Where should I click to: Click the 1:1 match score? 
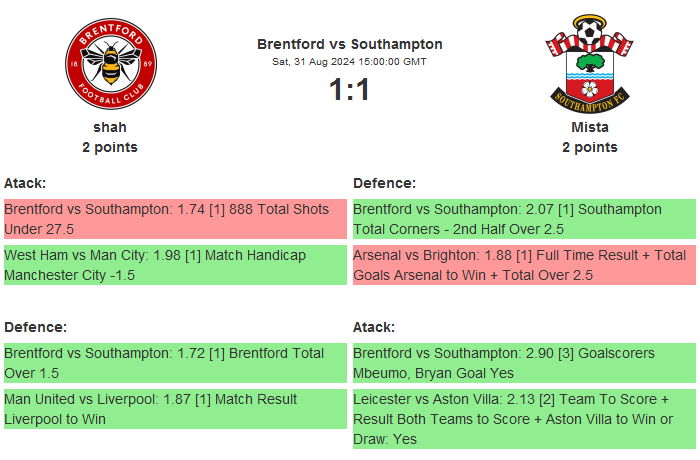point(350,90)
